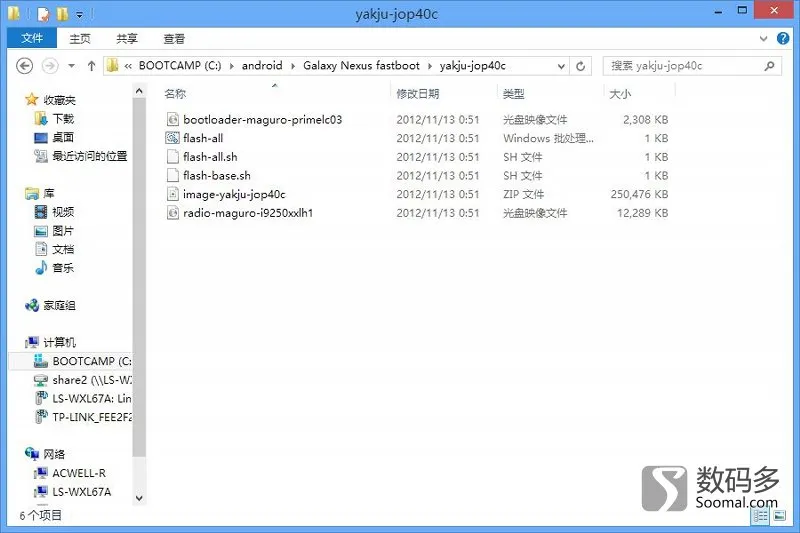Expand the address bar history dropdown
This screenshot has width=800, height=533.
click(561, 66)
